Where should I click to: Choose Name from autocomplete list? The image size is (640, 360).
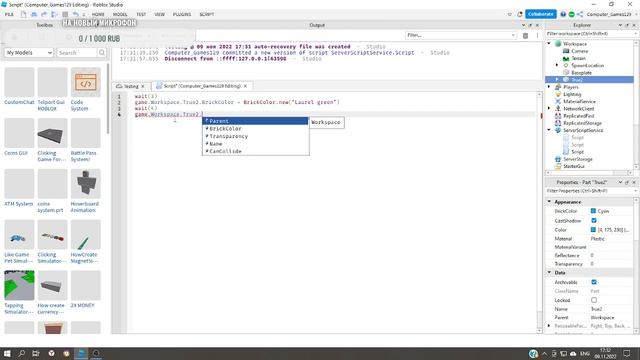pos(256,144)
